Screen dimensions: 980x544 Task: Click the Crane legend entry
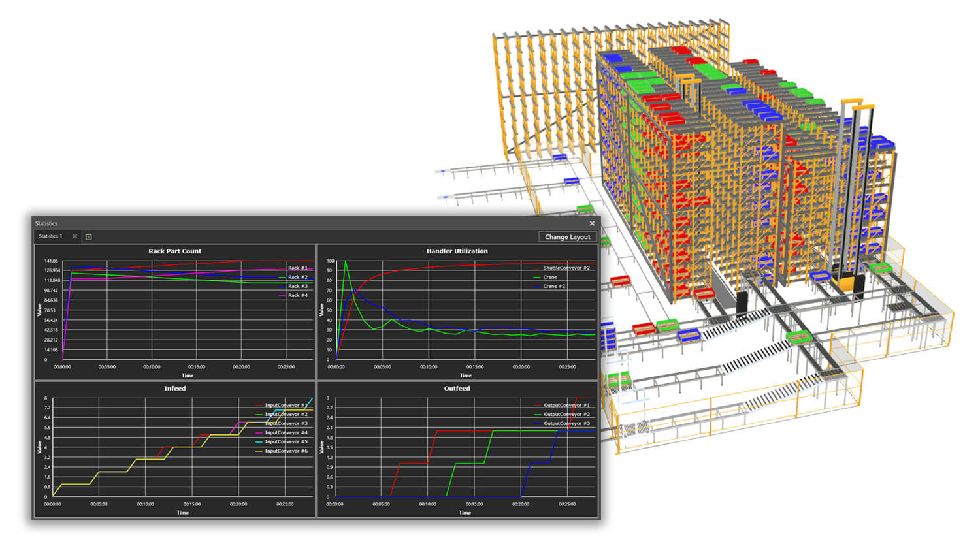[x=546, y=277]
